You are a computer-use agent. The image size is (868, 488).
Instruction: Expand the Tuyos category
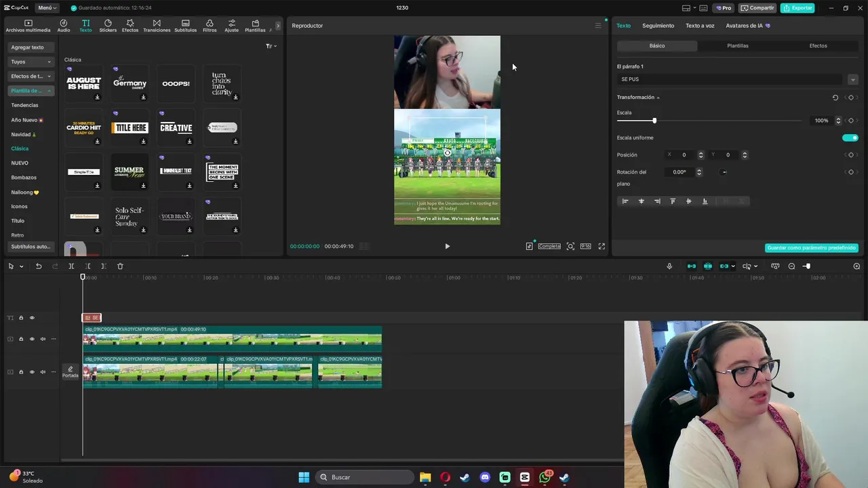coord(31,62)
